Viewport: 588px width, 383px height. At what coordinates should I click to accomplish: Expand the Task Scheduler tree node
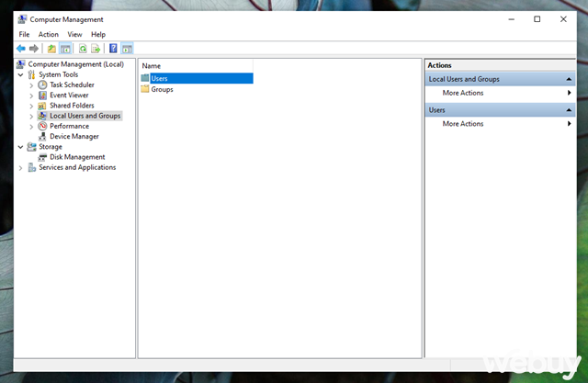pyautogui.click(x=31, y=85)
